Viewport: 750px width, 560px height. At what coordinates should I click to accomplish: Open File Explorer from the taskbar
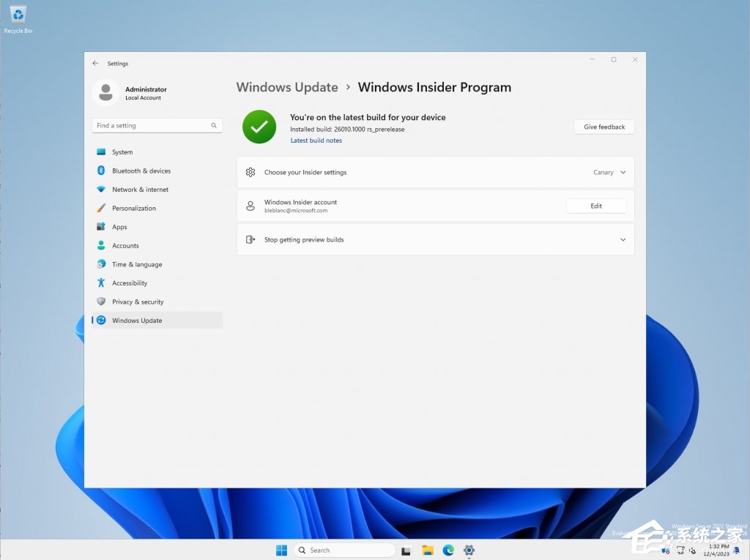click(x=428, y=550)
